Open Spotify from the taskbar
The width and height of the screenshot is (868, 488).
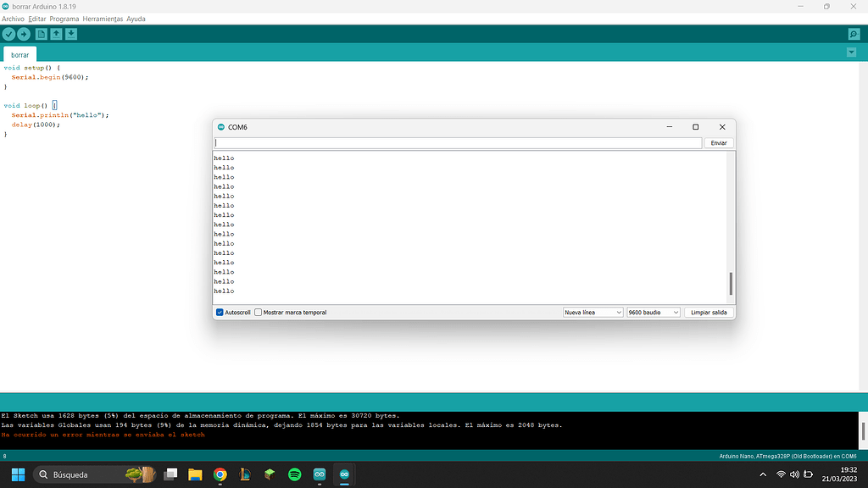[293, 474]
